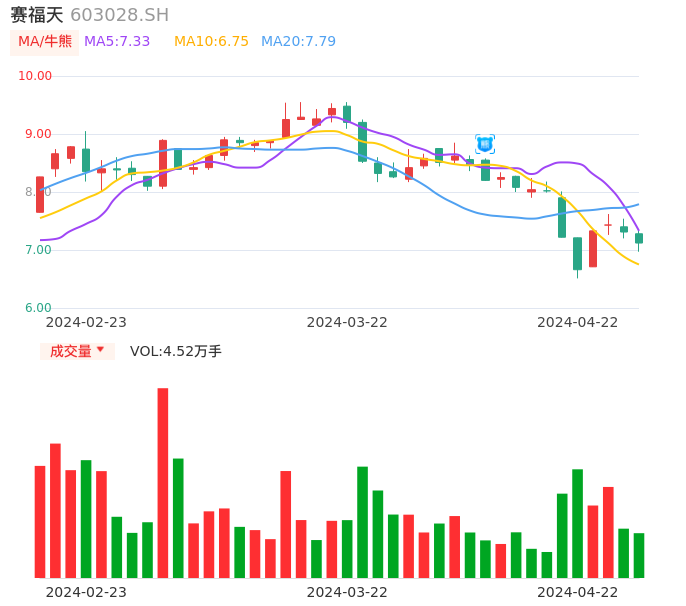Click the stock code 603028.SH

coord(120,15)
